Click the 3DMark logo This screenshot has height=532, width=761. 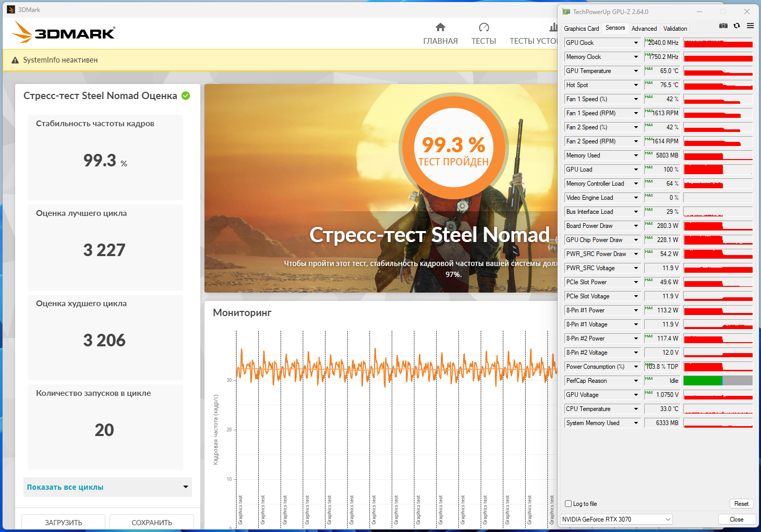click(x=63, y=32)
